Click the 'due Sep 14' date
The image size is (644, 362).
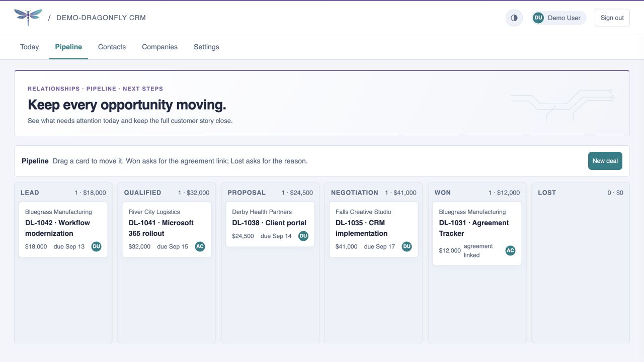[276, 236]
